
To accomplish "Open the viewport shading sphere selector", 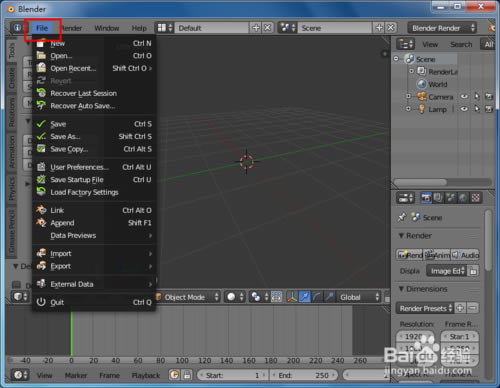I will pos(235,297).
